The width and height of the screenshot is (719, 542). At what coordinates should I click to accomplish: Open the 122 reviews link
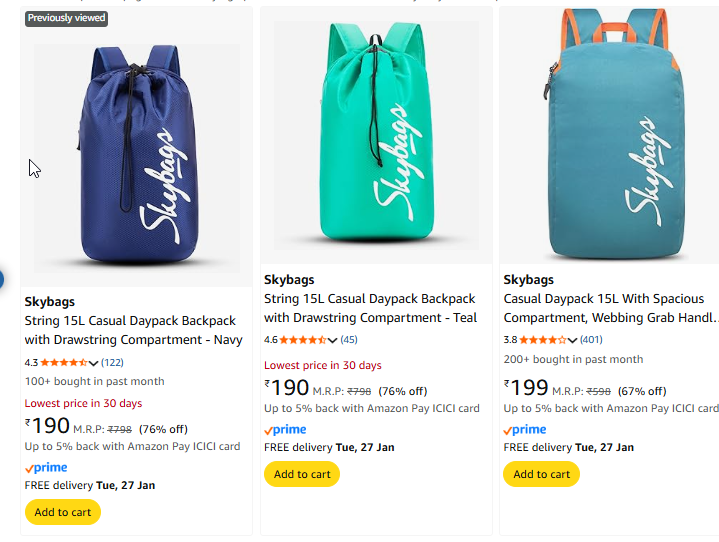point(112,362)
